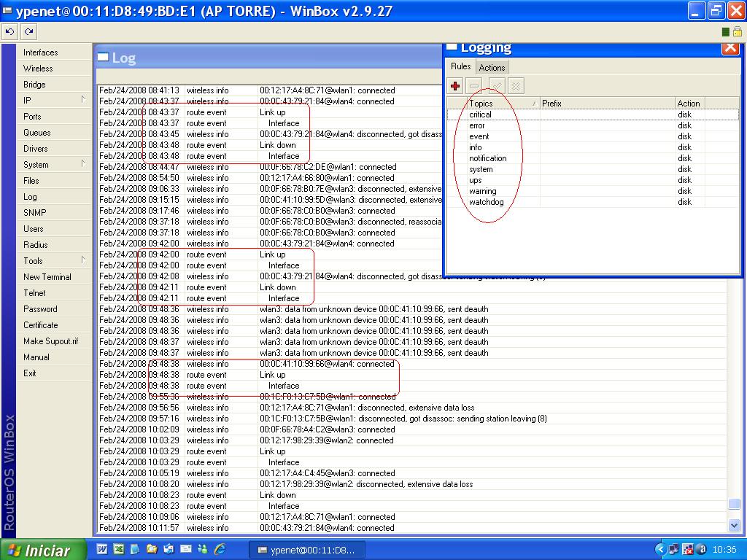Click Exit in the sidebar
Viewport: 747px width, 560px height.
coord(54,373)
